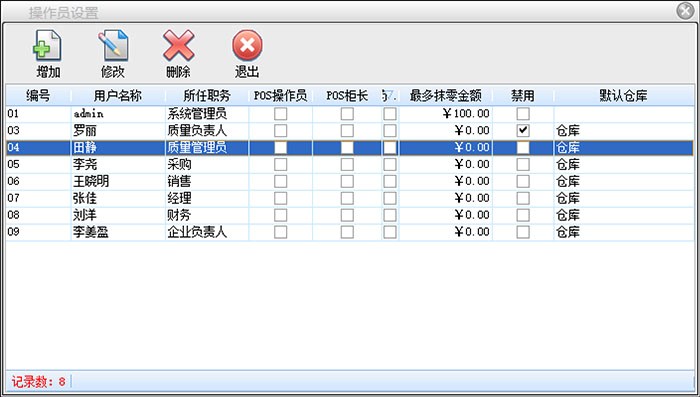700x397 pixels.
Task: Toggle POS柜长 checkbox for 田静
Action: pyautogui.click(x=347, y=148)
